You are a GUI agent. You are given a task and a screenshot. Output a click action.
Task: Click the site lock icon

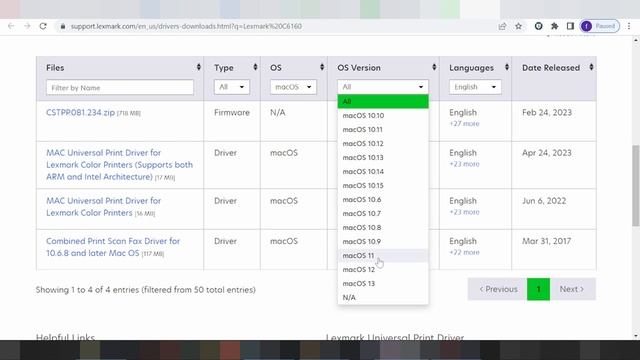[62, 26]
